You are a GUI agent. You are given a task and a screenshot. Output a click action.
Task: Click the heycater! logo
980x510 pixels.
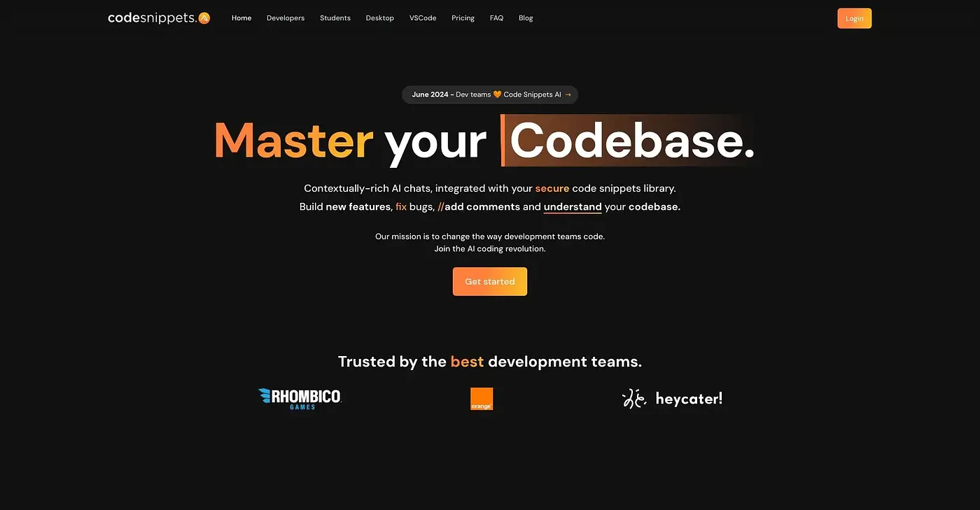[x=672, y=399]
